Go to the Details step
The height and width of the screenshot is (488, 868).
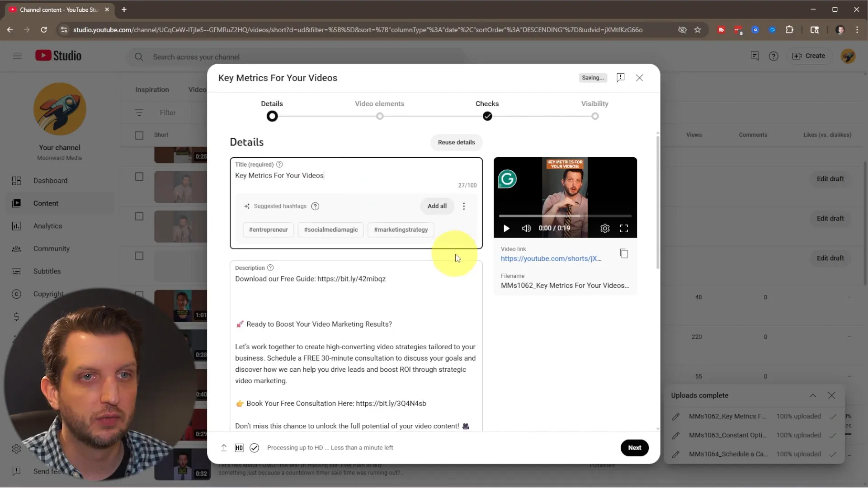coord(272,110)
